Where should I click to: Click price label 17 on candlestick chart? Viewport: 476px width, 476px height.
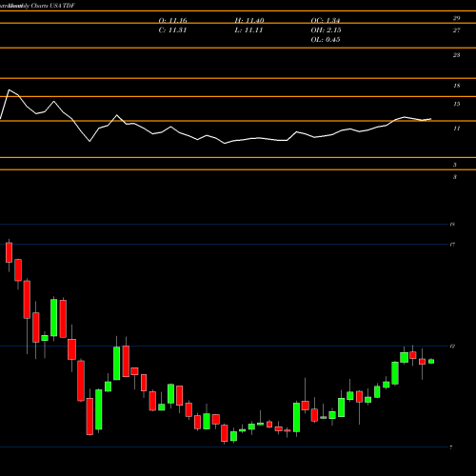(x=452, y=245)
